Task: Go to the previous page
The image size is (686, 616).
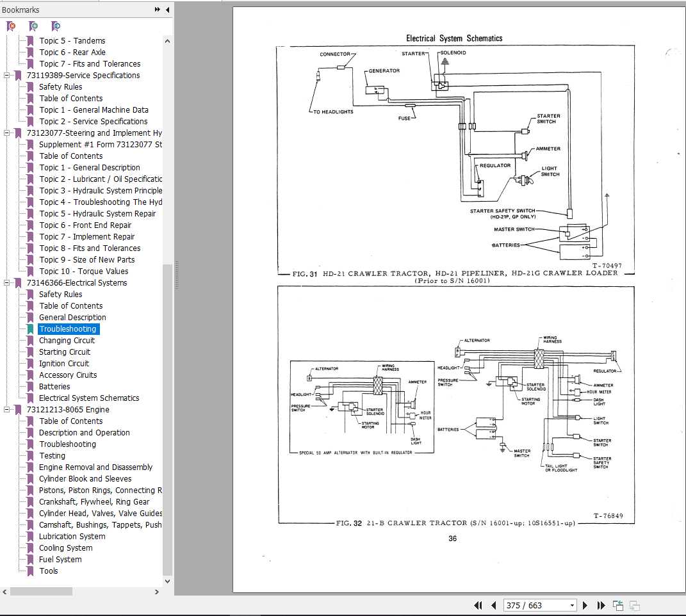Action: pyautogui.click(x=493, y=605)
